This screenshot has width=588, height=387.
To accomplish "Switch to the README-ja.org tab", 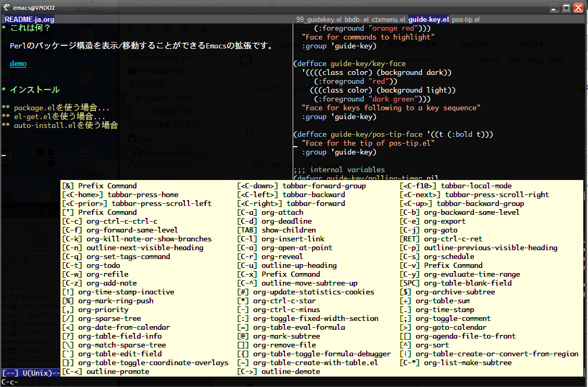I will coord(29,19).
